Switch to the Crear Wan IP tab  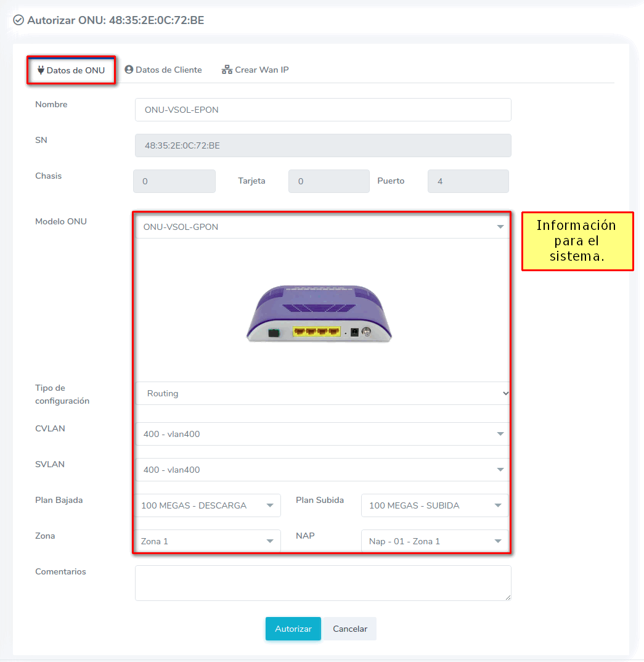(x=255, y=70)
